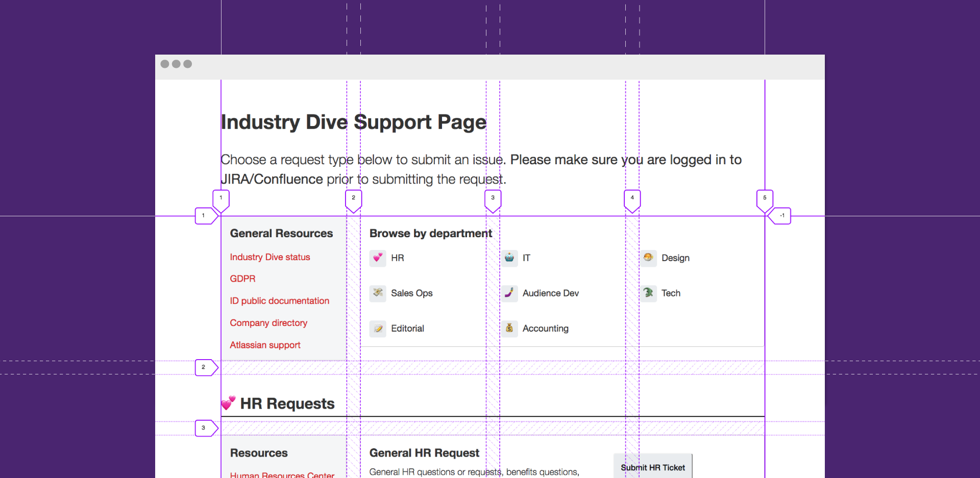Click the Audience Dev icon

pos(509,293)
